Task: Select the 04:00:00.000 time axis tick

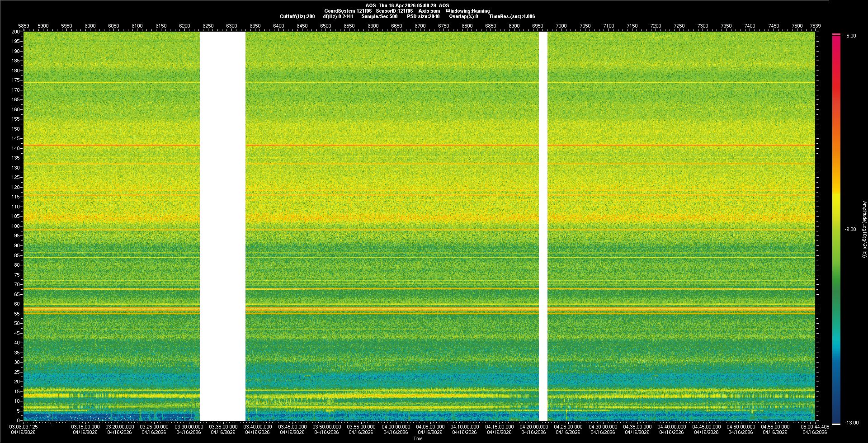Action: [x=396, y=426]
